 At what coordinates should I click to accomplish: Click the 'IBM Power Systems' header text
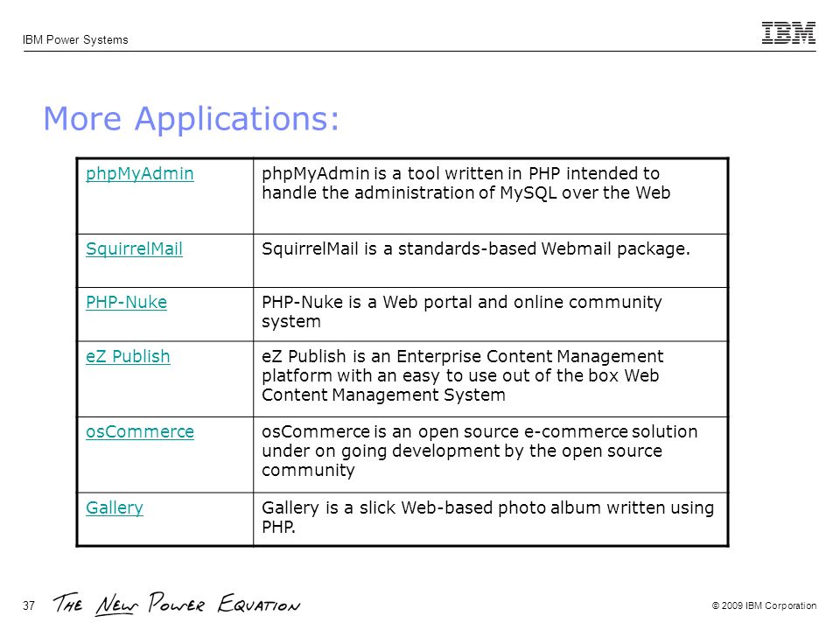[75, 39]
